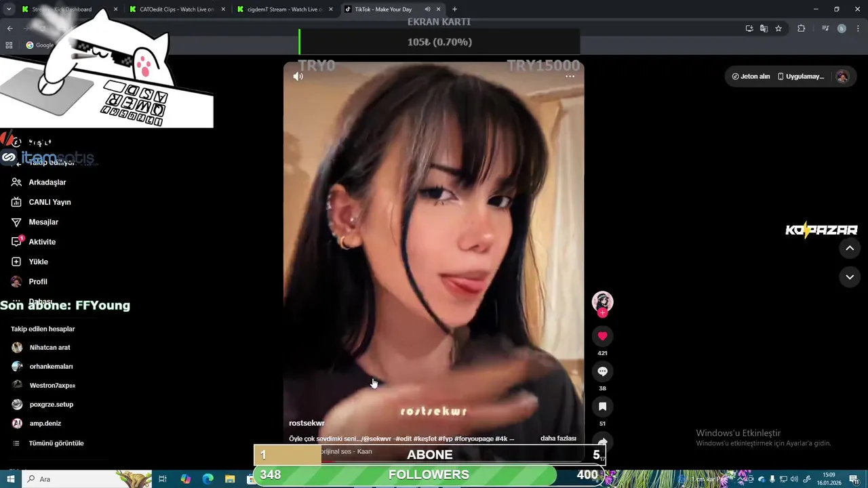Click the browser back arrow
Screen dimensions: 868x488
[9, 28]
